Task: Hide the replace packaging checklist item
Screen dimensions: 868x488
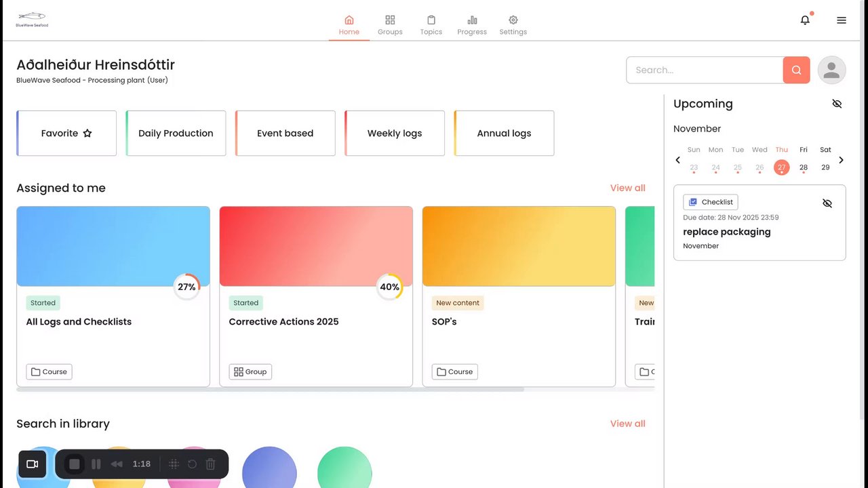Action: click(827, 203)
